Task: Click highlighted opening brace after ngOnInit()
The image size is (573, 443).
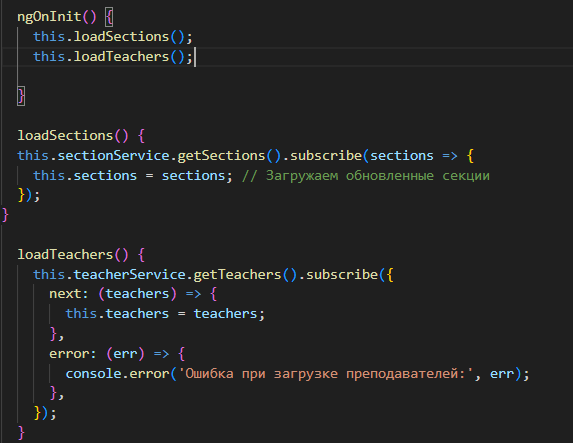Action: tap(109, 17)
